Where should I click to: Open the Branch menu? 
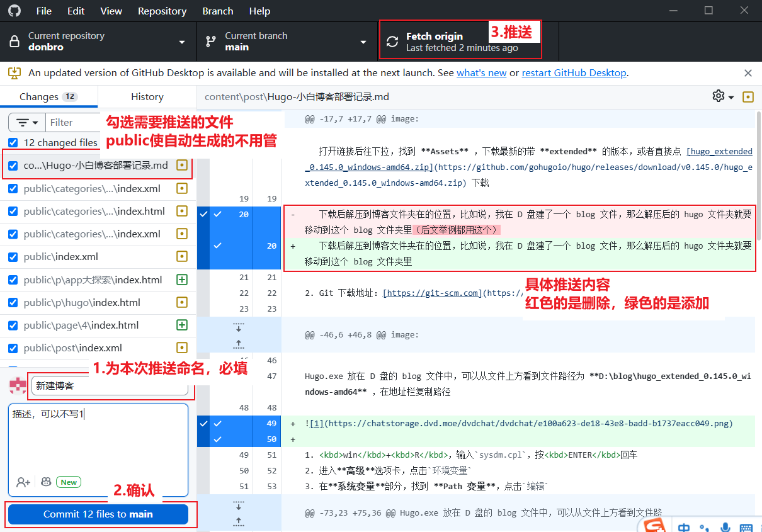[218, 11]
